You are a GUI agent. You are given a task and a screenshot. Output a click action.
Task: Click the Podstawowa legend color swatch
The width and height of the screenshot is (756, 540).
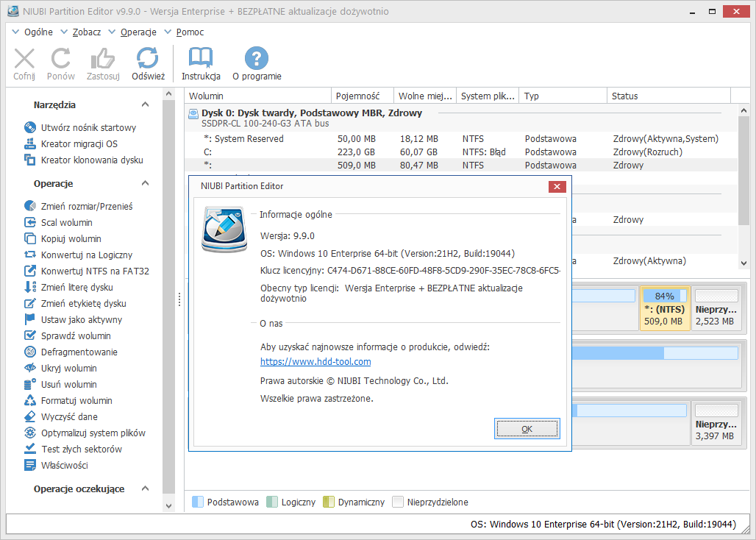pyautogui.click(x=198, y=502)
